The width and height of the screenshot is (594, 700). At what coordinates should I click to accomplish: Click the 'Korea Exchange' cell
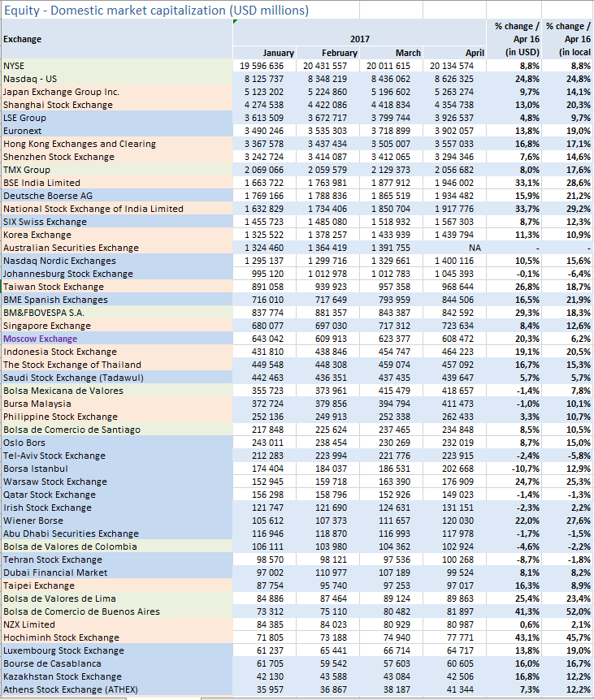[x=117, y=235]
